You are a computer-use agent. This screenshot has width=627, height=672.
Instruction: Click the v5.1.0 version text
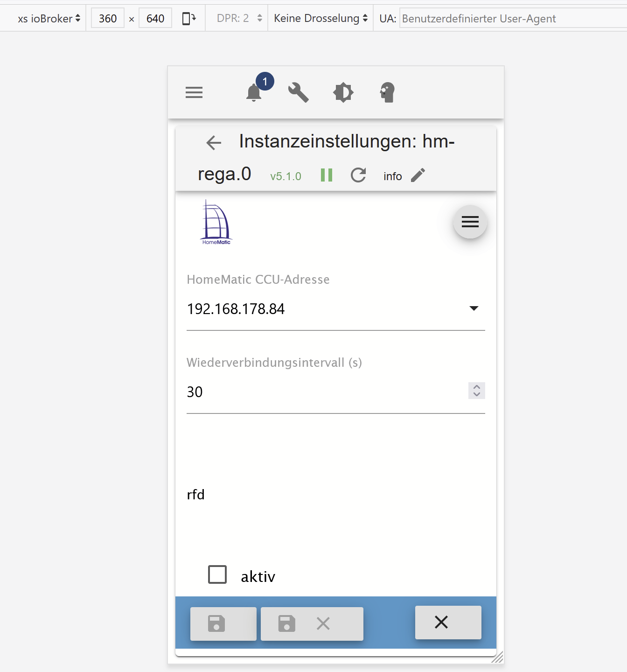(286, 176)
